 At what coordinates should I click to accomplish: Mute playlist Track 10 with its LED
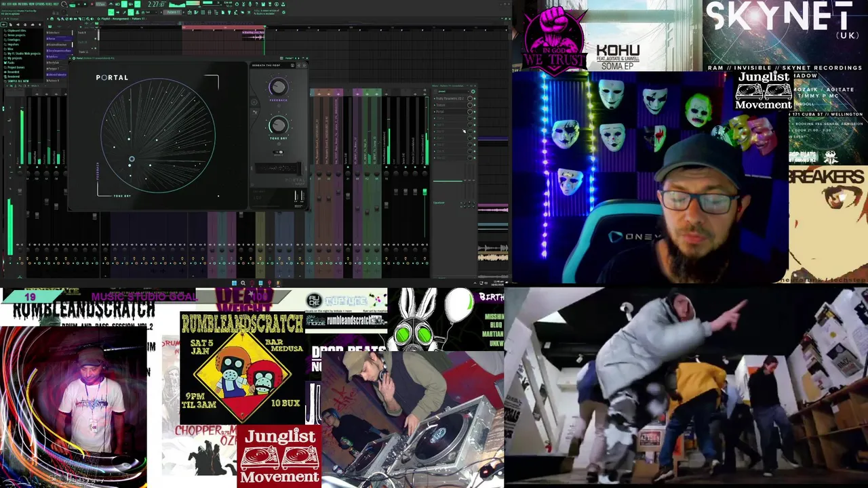[96, 48]
